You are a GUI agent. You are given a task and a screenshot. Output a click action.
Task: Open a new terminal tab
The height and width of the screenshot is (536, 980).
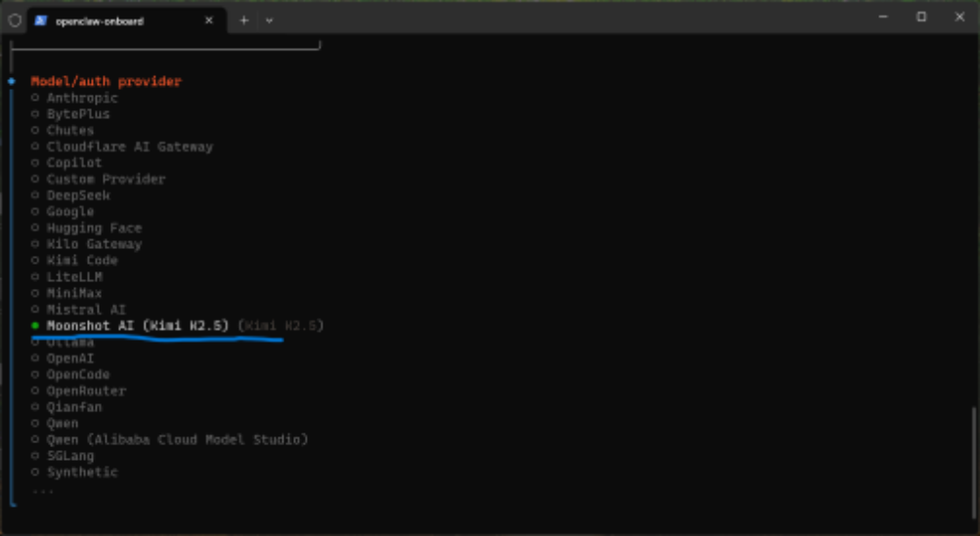pos(244,20)
